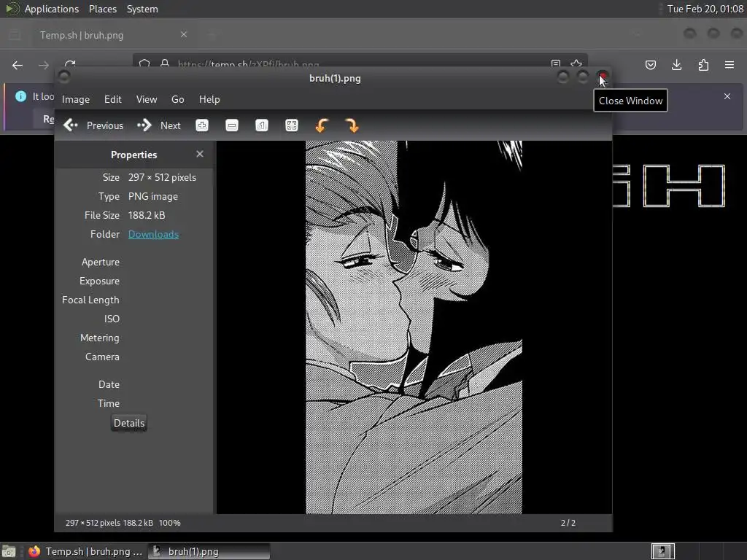
Task: Click the displayed manga image
Action: [414, 327]
